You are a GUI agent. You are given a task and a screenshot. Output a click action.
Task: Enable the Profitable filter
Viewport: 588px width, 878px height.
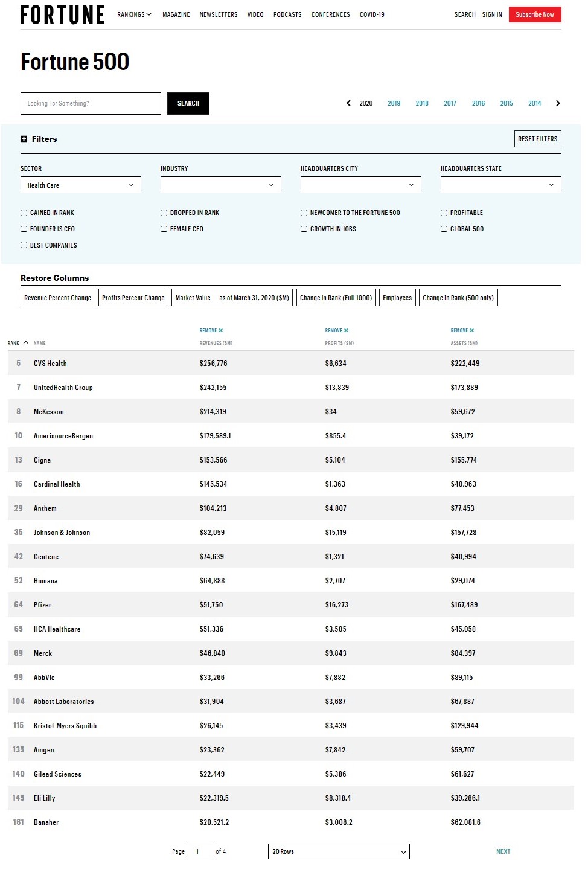pyautogui.click(x=444, y=213)
